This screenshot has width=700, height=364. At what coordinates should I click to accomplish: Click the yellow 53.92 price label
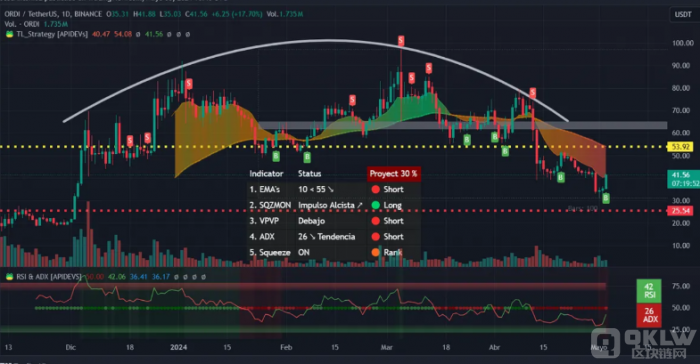click(680, 146)
